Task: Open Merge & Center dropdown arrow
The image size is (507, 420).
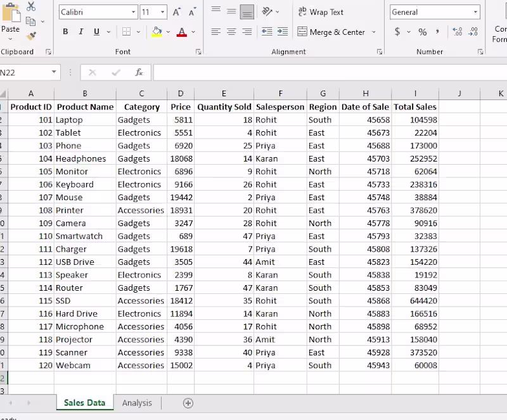Action: tap(374, 32)
